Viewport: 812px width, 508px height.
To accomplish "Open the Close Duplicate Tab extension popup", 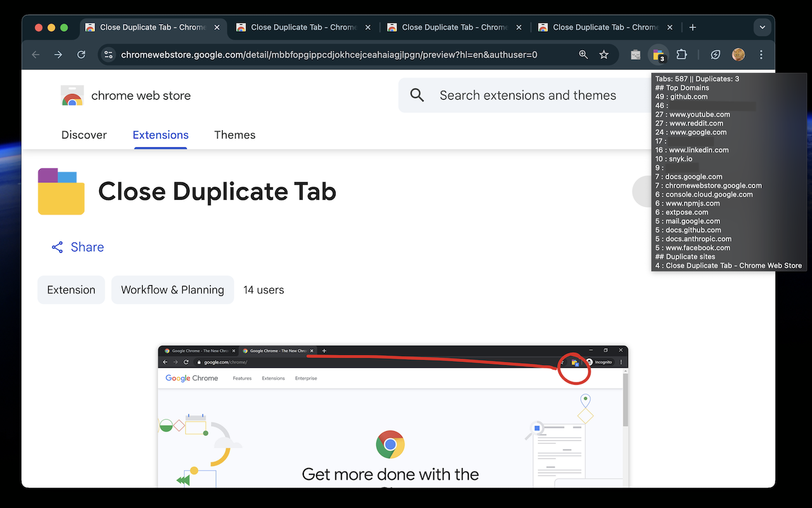I will (x=658, y=55).
